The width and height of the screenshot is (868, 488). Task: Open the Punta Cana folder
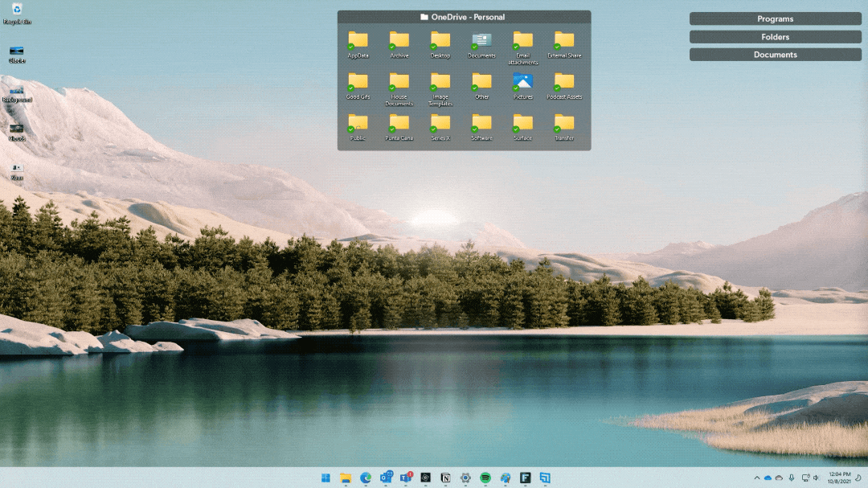pos(399,122)
